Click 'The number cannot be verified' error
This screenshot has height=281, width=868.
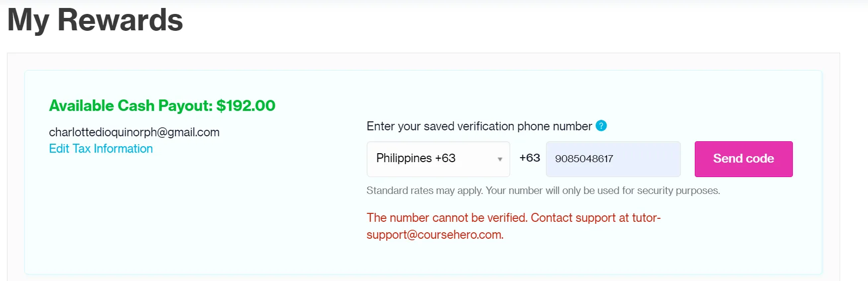pos(446,218)
